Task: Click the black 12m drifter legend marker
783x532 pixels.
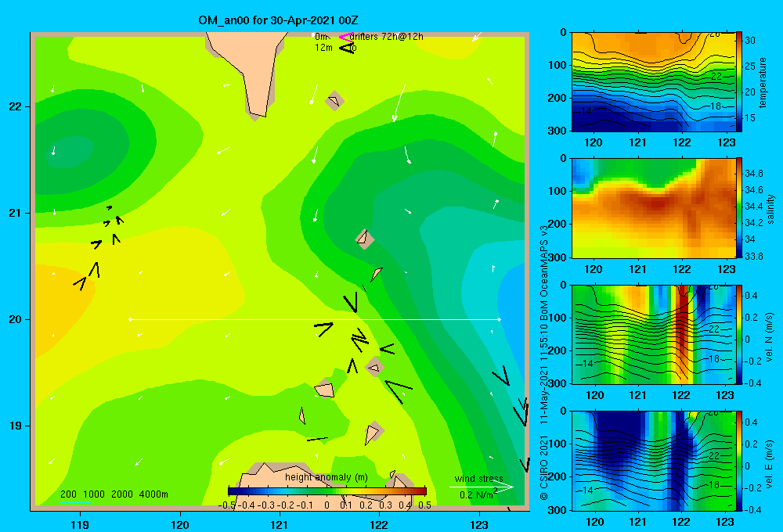Action: 347,48
